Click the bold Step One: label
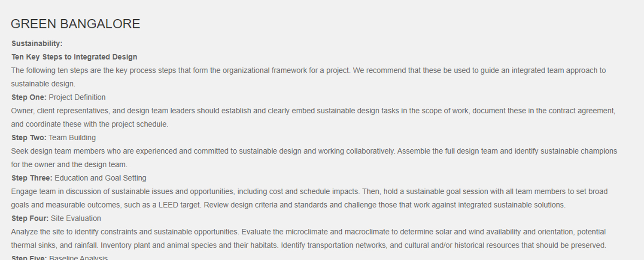Viewport: 644px width, 260px height. [x=29, y=97]
